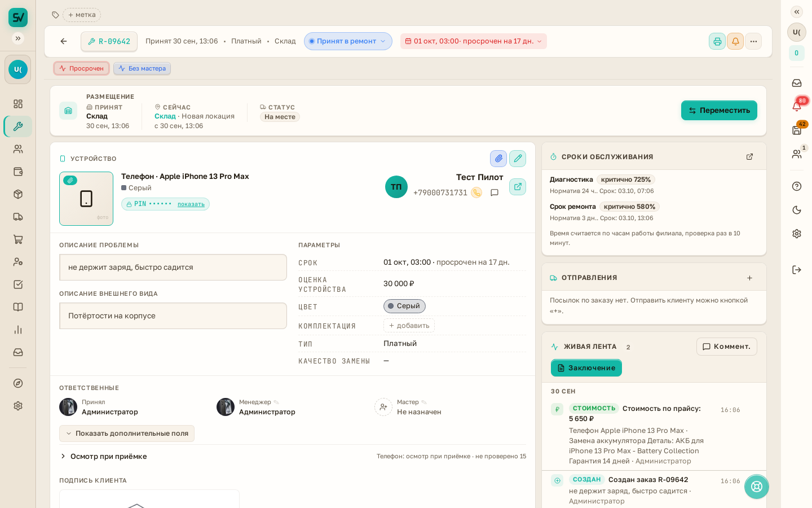
Task: Add shipment with plus icon
Action: coord(749,278)
